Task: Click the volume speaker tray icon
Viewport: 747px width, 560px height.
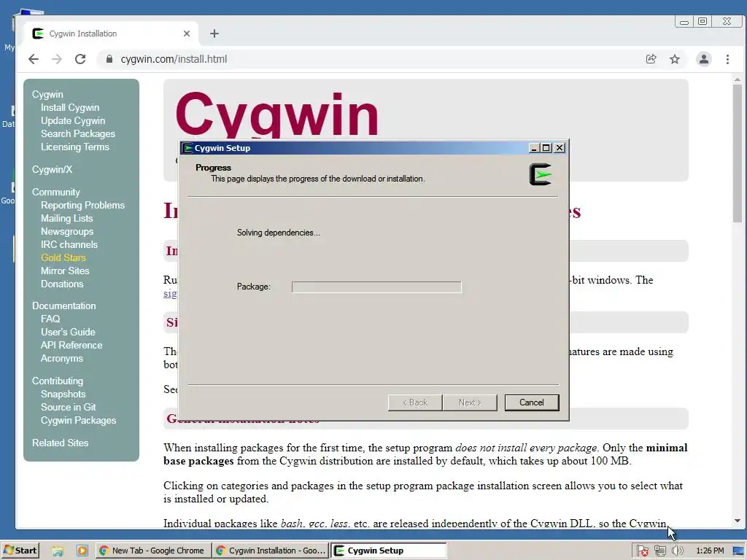Action: (x=677, y=551)
